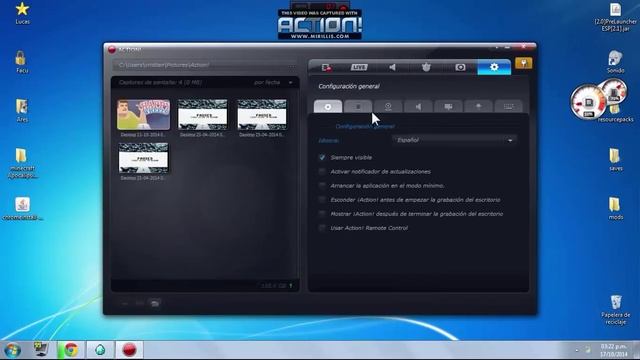Open the Windows Start menu orb
This screenshot has width=640, height=360.
(12, 350)
